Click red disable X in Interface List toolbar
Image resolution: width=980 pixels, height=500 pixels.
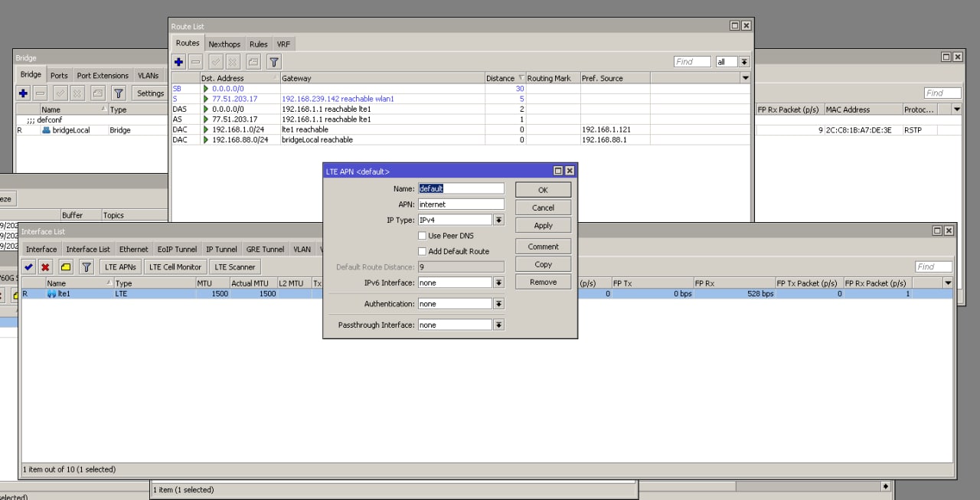[x=45, y=266]
